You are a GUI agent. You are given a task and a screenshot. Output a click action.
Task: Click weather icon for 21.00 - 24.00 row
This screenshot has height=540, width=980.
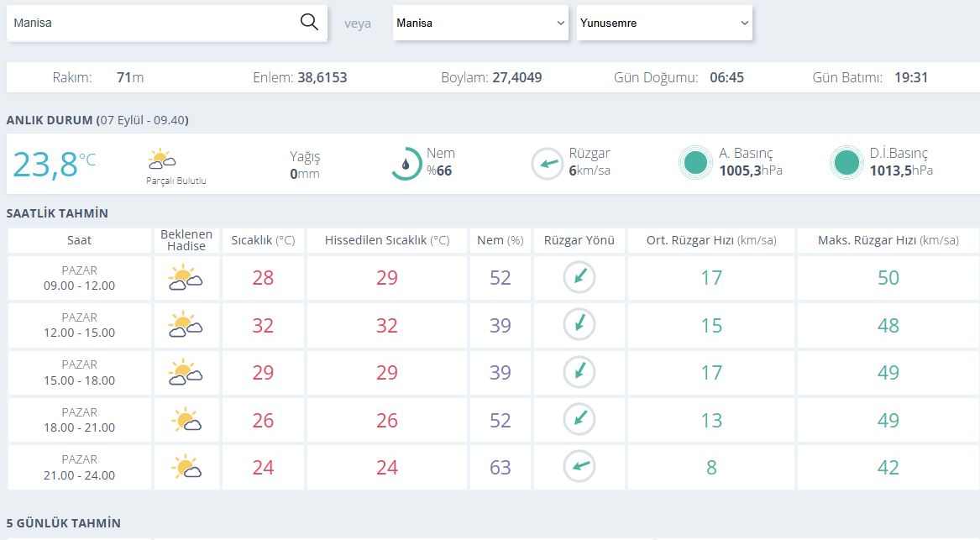tap(186, 468)
